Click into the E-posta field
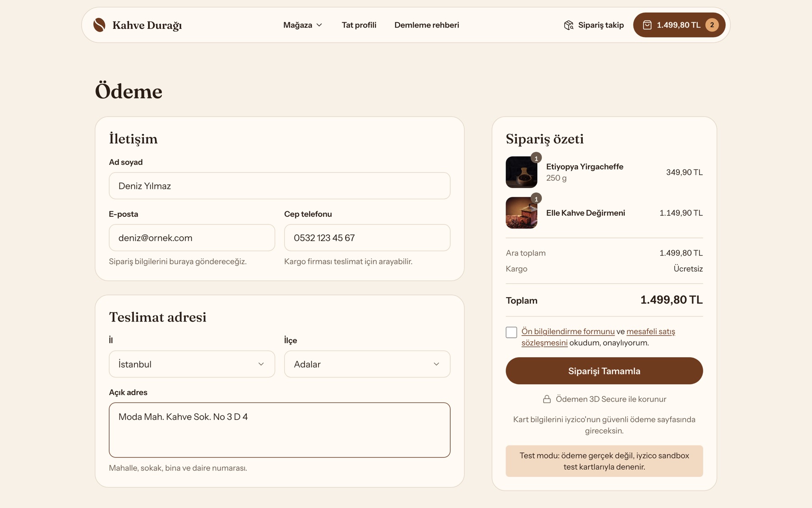 click(x=192, y=238)
